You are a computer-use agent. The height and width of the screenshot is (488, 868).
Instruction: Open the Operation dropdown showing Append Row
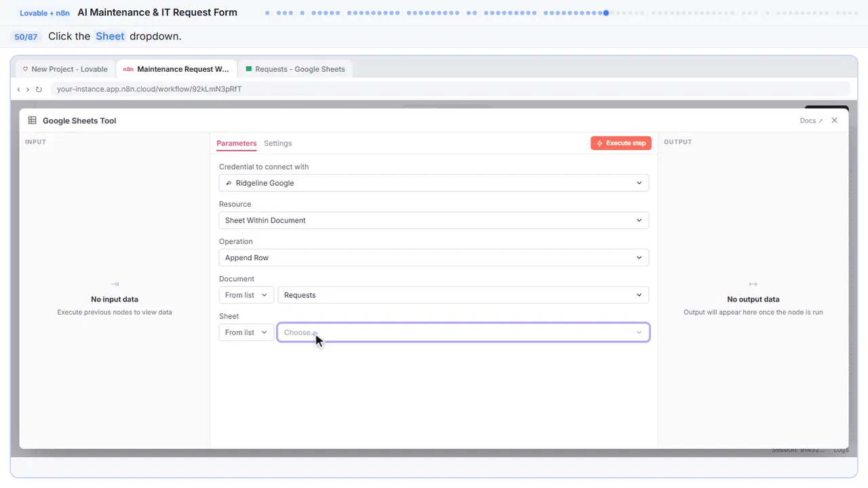pyautogui.click(x=434, y=258)
